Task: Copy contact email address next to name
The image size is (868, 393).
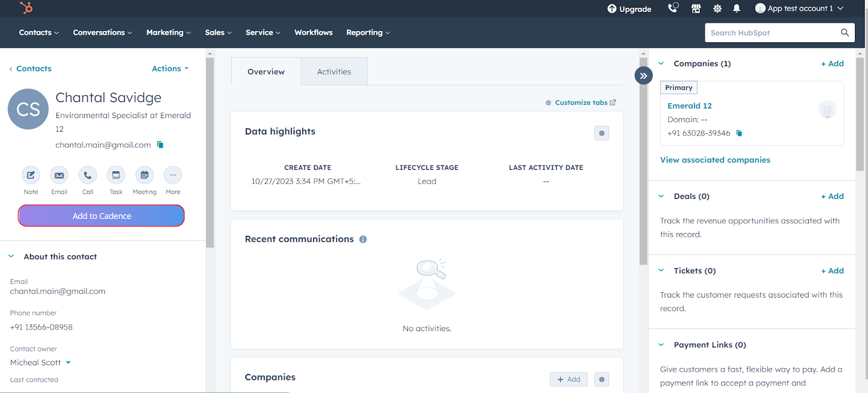Action: click(x=160, y=145)
